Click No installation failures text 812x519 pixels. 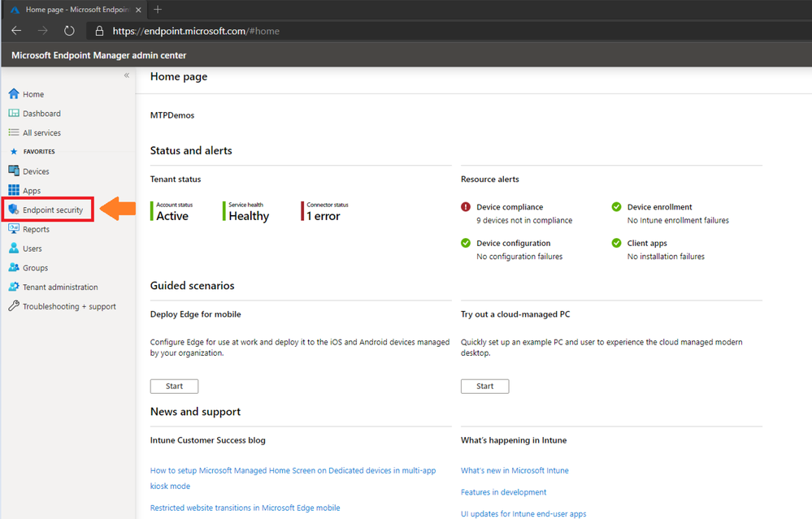(666, 257)
